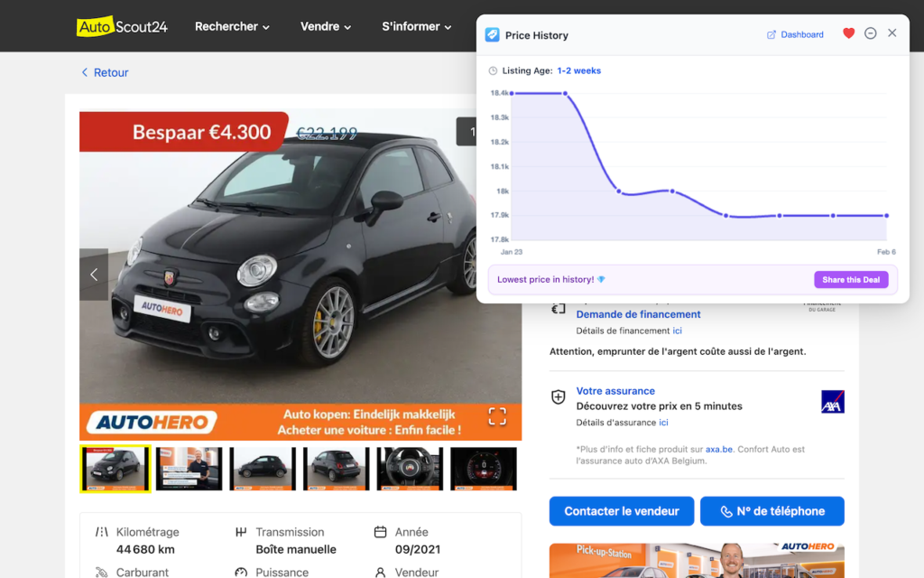Open fullscreen view of car photo

coord(497,415)
